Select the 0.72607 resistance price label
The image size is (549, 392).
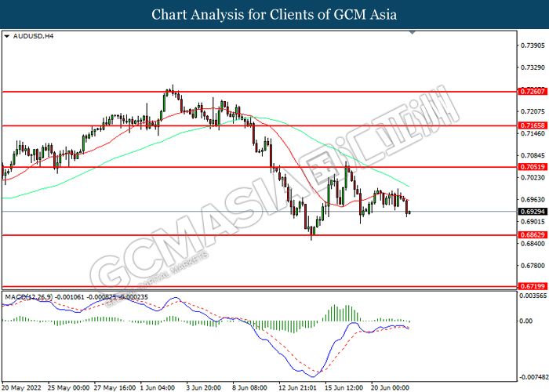(x=533, y=92)
